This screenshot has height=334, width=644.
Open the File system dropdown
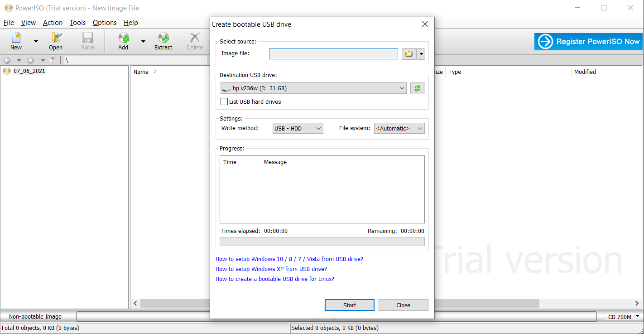[399, 129]
